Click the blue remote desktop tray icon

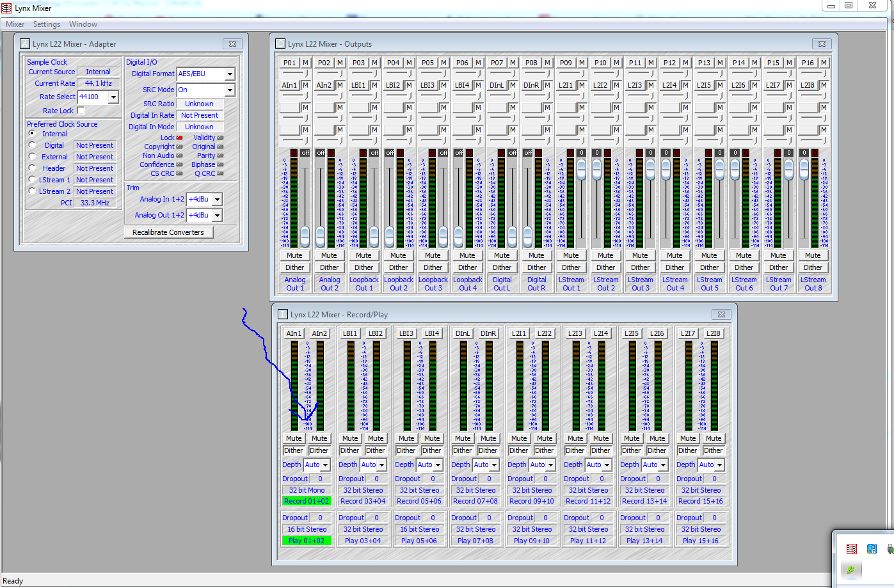(872, 549)
